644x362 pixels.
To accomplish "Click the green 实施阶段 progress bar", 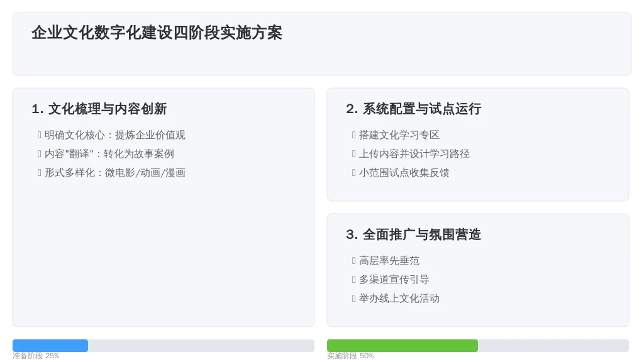I will point(402,346).
